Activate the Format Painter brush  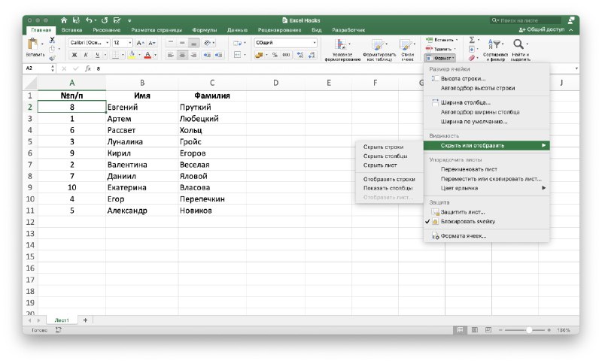pyautogui.click(x=52, y=58)
